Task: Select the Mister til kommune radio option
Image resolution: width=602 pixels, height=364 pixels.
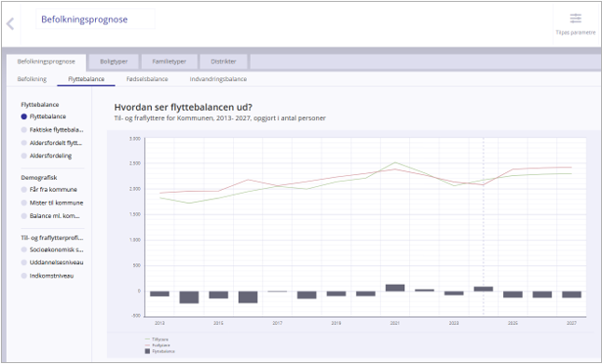Action: click(24, 203)
